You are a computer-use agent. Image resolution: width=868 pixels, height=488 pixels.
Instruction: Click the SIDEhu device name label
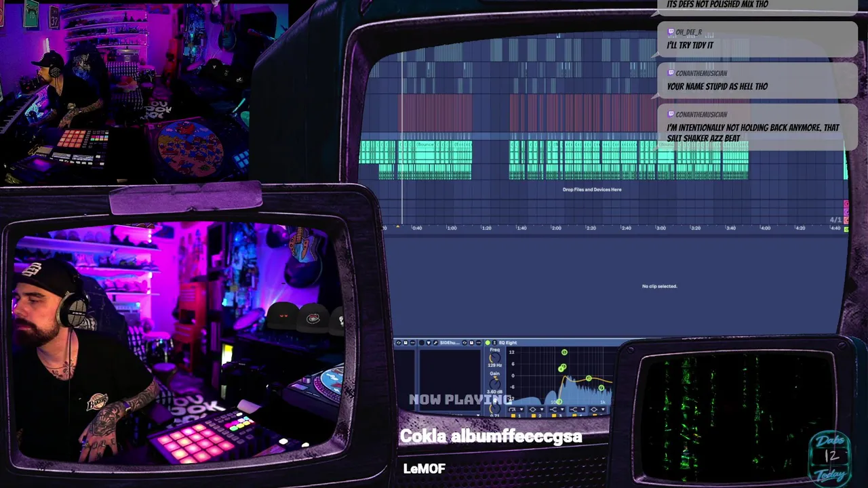pyautogui.click(x=450, y=343)
